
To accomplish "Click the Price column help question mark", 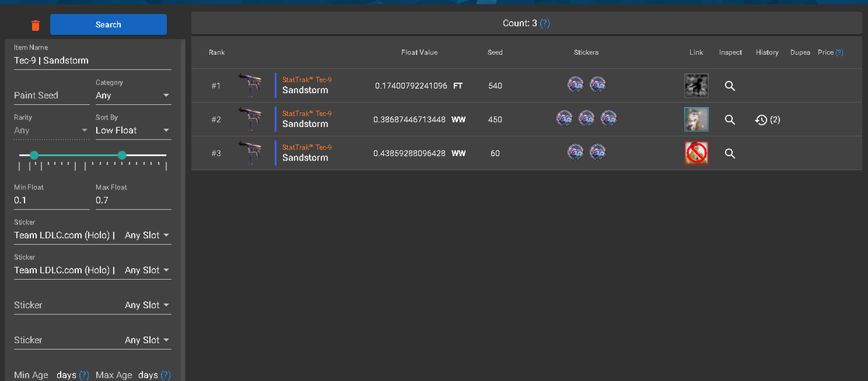I will 839,53.
